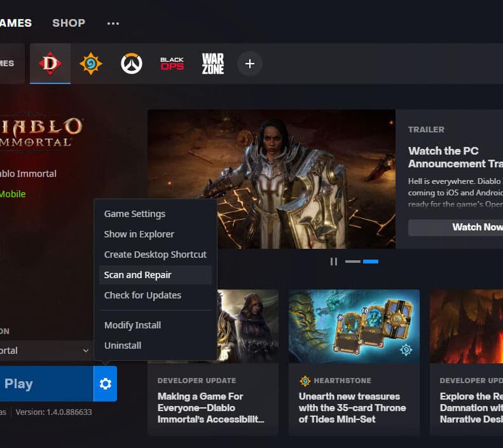
Task: Click the plus icon to add game
Action: tap(250, 64)
